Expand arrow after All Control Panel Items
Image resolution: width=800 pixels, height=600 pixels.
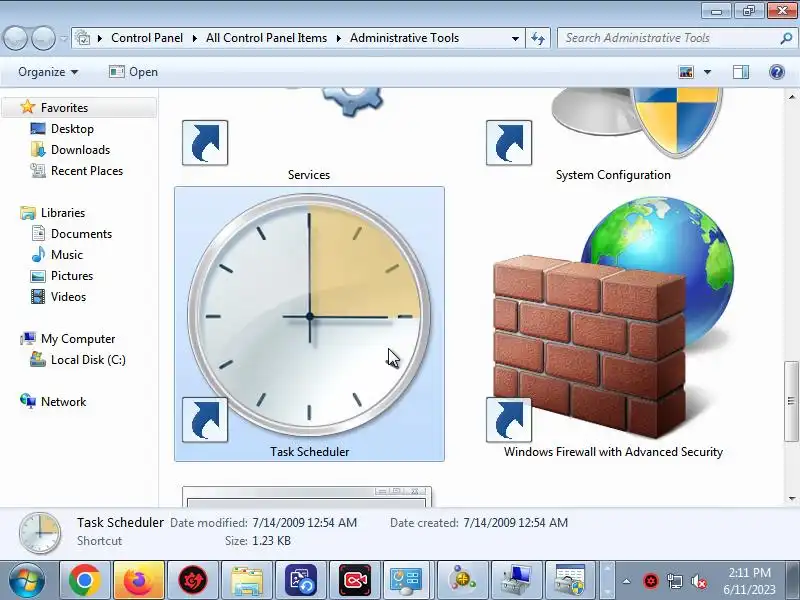[338, 38]
